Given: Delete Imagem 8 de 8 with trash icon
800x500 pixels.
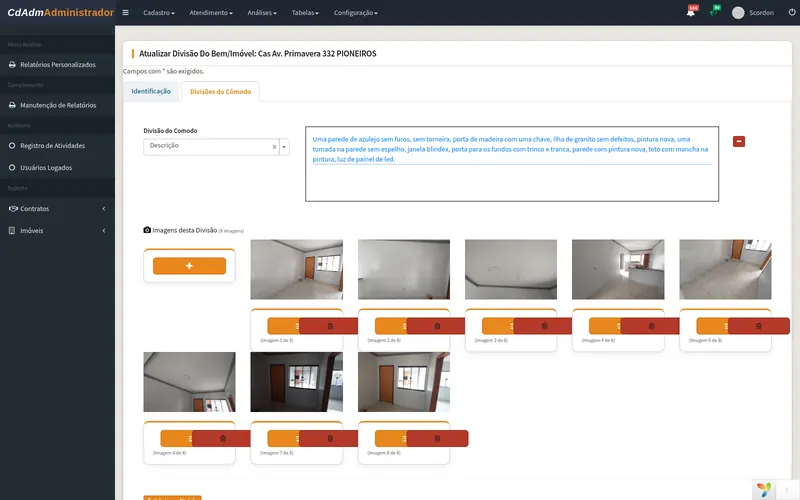Looking at the screenshot, I should [437, 438].
